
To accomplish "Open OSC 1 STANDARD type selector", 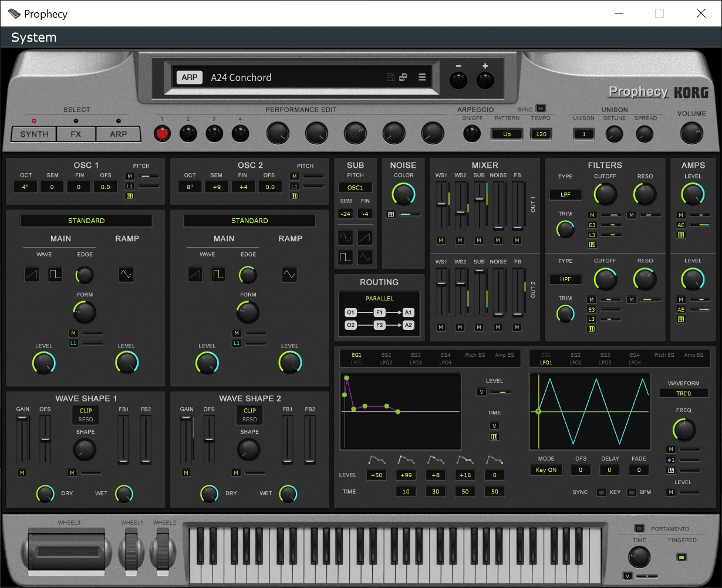I will pos(86,221).
